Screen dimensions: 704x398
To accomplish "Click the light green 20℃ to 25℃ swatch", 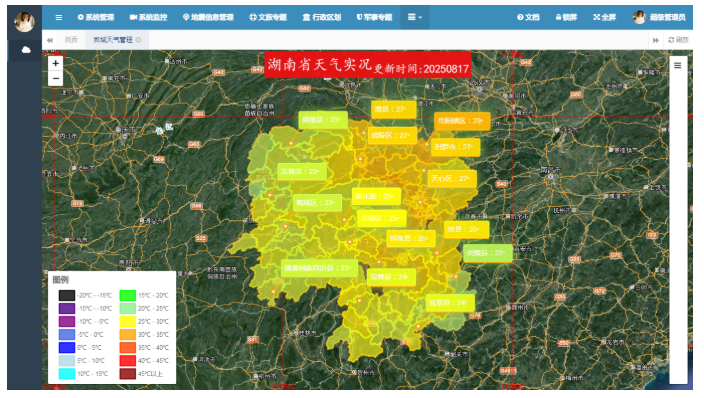I will pyautogui.click(x=128, y=309).
